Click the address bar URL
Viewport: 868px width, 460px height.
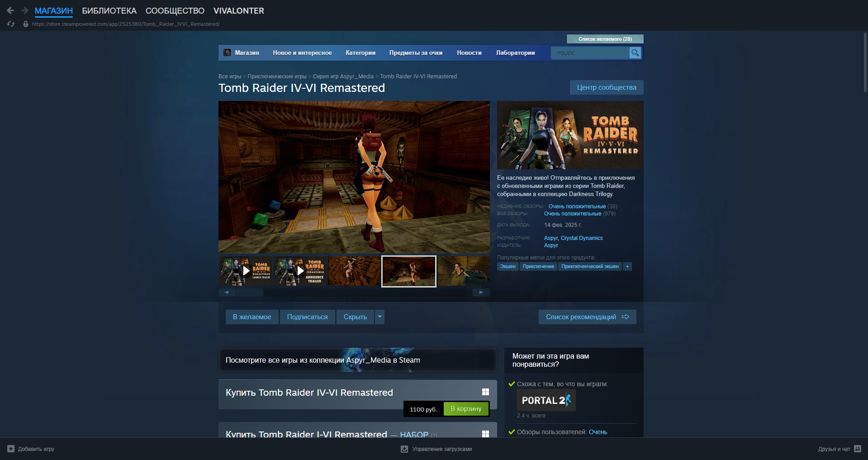click(x=126, y=24)
